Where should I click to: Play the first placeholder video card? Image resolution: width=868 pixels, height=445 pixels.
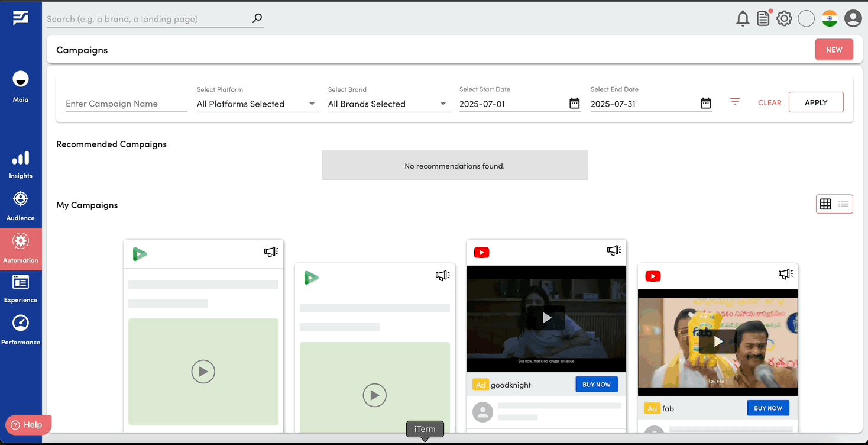pos(203,372)
